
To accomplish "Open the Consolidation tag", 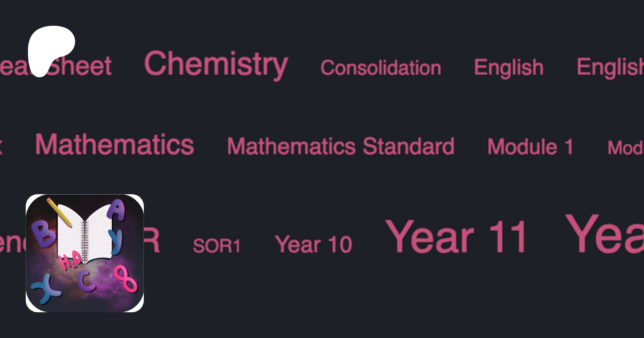I will tap(381, 68).
